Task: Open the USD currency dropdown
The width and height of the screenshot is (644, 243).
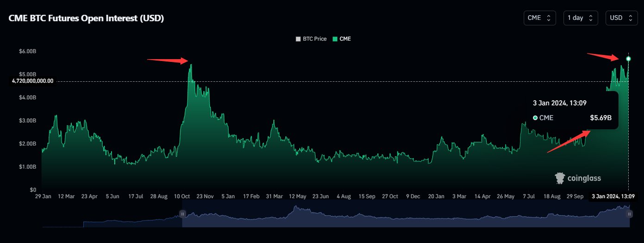Action: tap(623, 18)
